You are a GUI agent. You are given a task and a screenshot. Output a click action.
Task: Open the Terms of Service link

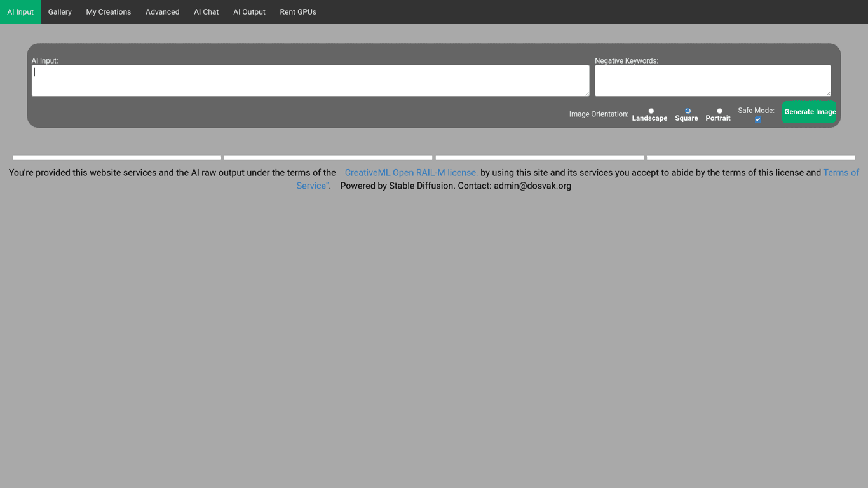click(840, 173)
